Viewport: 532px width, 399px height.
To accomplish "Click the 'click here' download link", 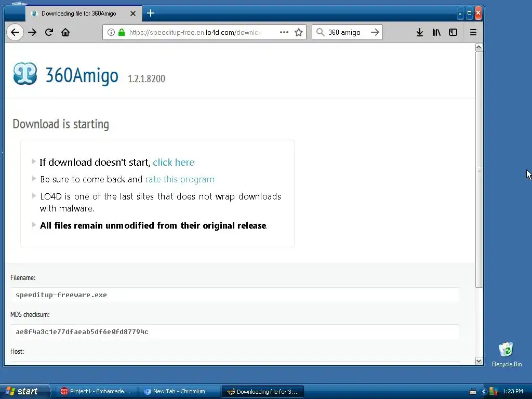I will 174,163.
